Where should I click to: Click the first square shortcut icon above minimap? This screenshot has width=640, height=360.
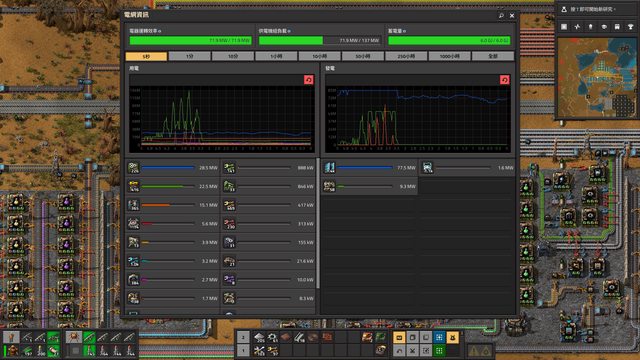click(x=564, y=27)
